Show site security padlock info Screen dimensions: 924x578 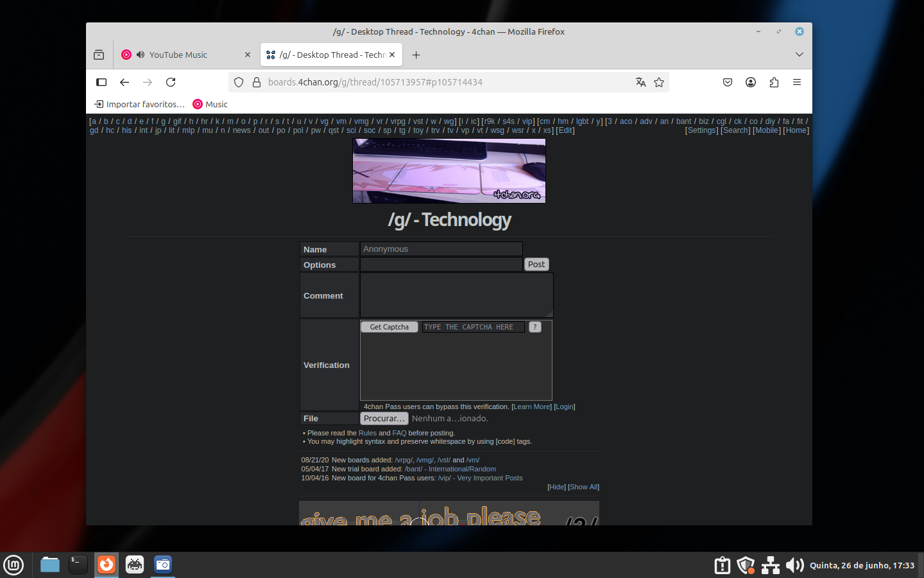click(x=257, y=82)
